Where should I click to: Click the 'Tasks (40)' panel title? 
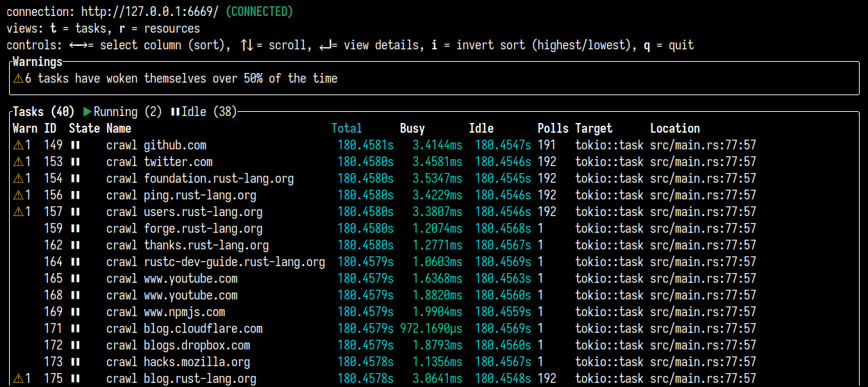coord(44,112)
